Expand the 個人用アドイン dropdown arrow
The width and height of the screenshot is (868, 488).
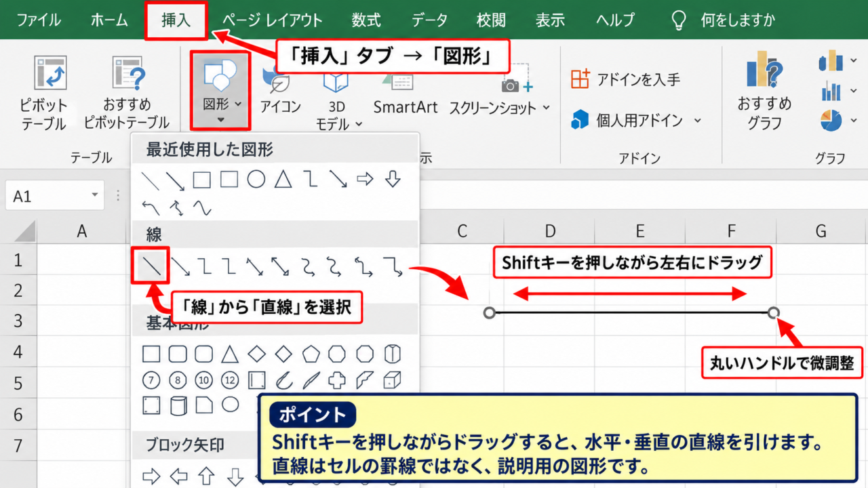click(x=697, y=121)
